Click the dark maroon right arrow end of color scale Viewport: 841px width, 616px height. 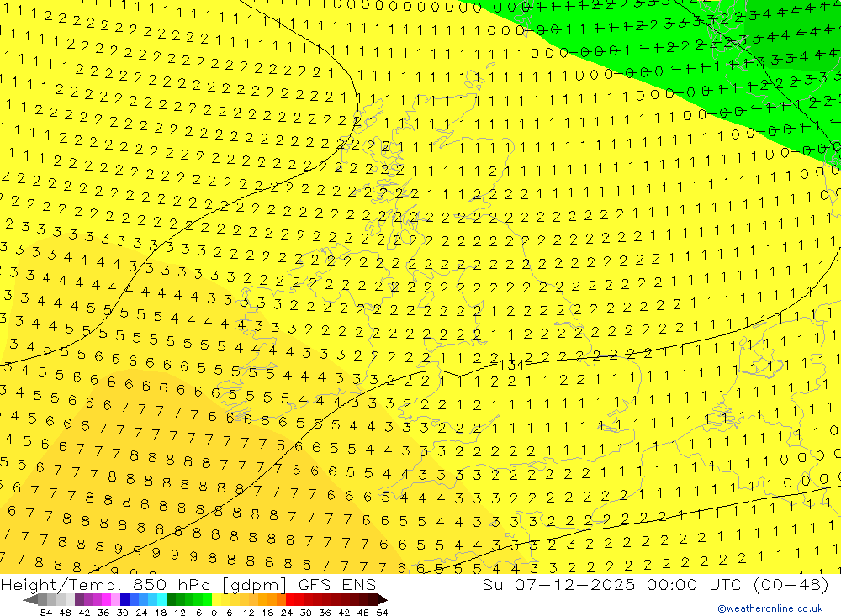381,599
